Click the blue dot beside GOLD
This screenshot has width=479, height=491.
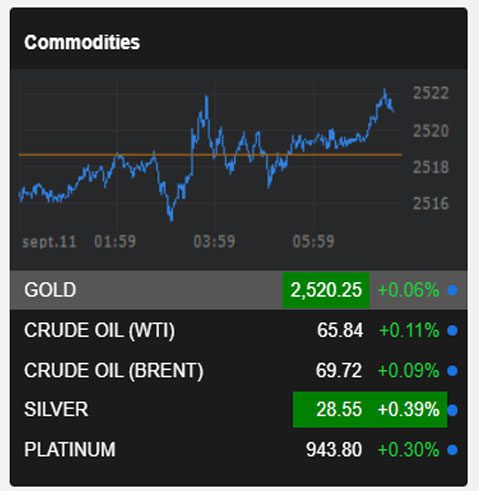[452, 290]
